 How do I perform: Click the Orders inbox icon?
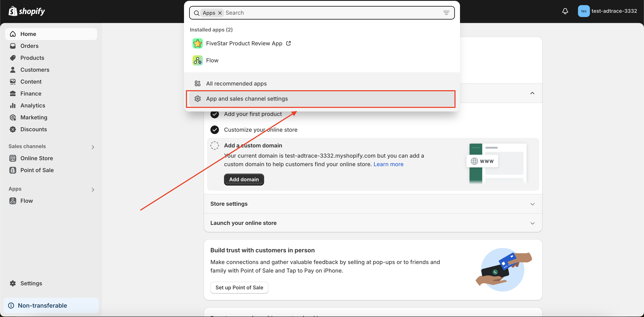tap(13, 46)
